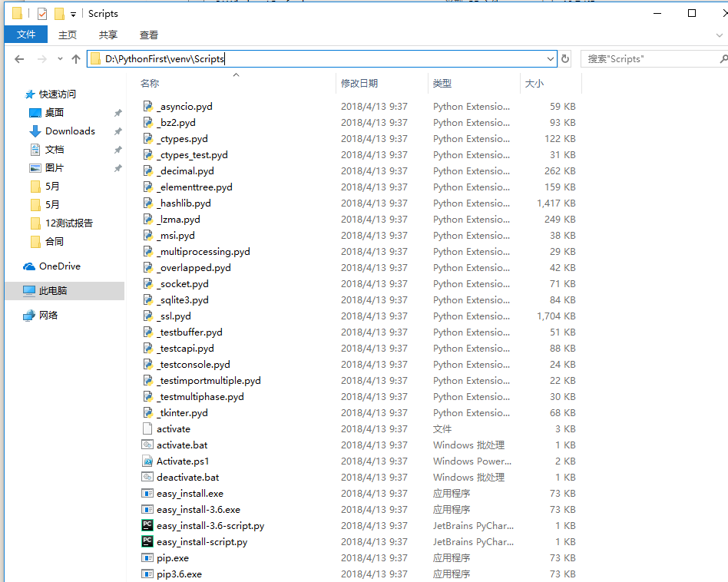The image size is (728, 582).
Task: Unpin 桌面 via its pin icon
Action: click(x=118, y=113)
